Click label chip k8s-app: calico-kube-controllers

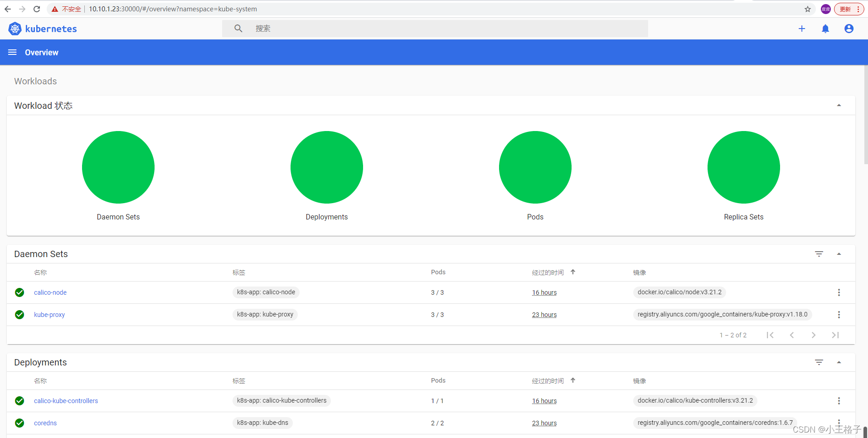[x=281, y=401]
